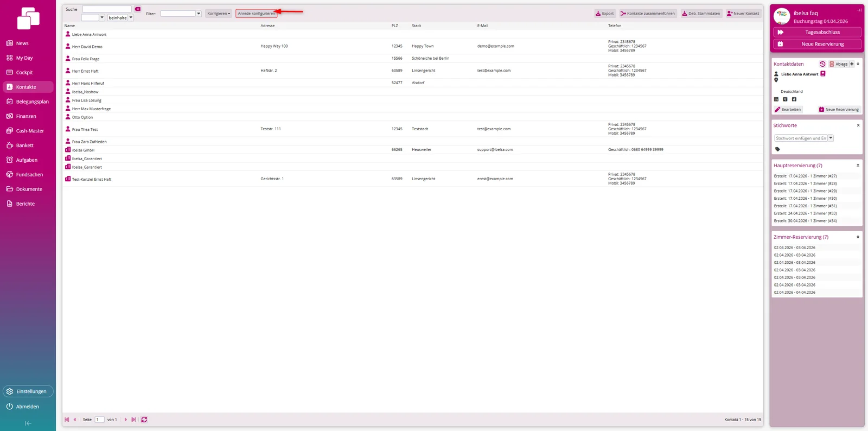This screenshot has width=868, height=431.
Task: Refresh the contact list with the reload icon
Action: pyautogui.click(x=144, y=420)
